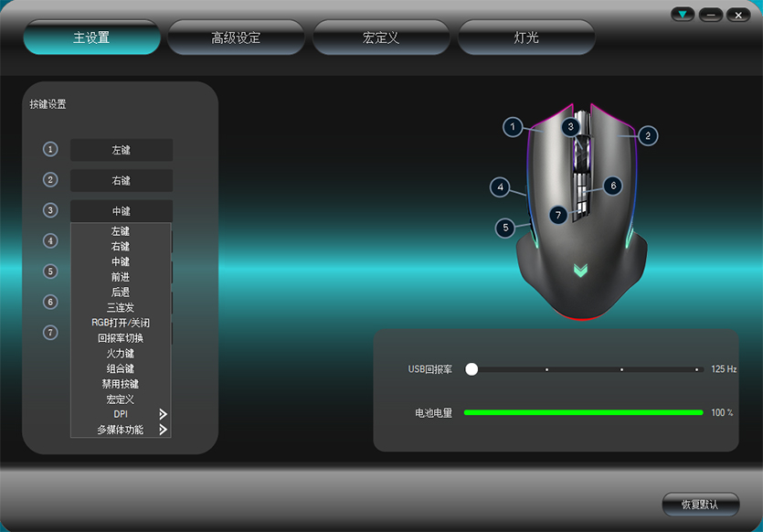Click mouse diagram marker number 7

tap(559, 214)
